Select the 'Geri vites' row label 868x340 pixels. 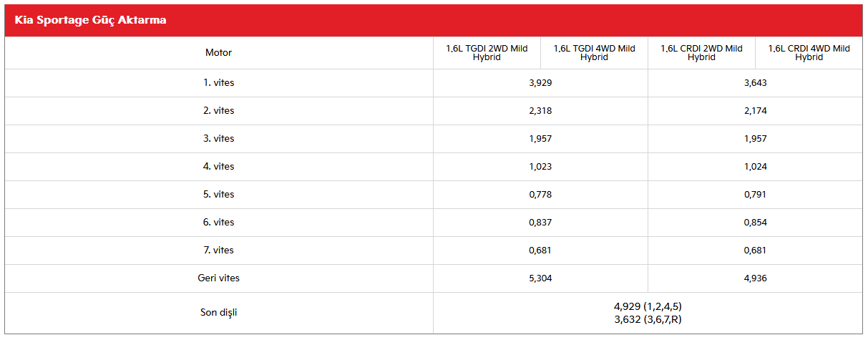pyautogui.click(x=218, y=278)
